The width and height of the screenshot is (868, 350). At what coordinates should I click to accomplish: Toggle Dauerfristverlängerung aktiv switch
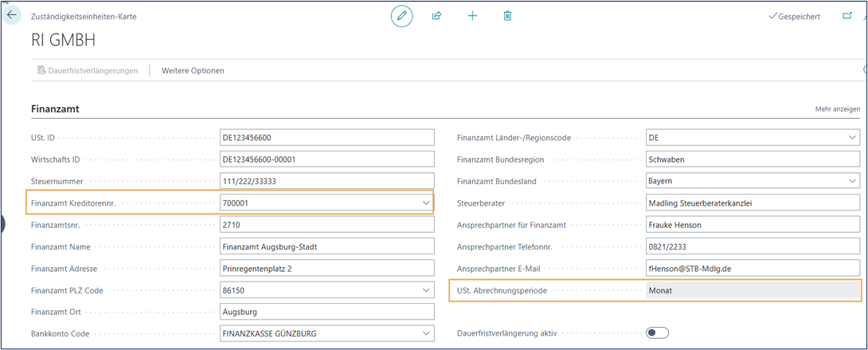coord(657,333)
